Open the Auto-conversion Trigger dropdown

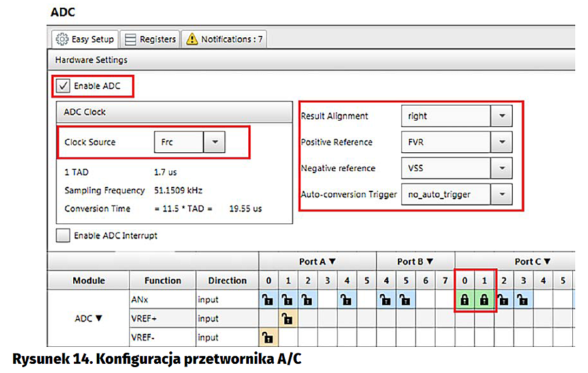tap(502, 194)
